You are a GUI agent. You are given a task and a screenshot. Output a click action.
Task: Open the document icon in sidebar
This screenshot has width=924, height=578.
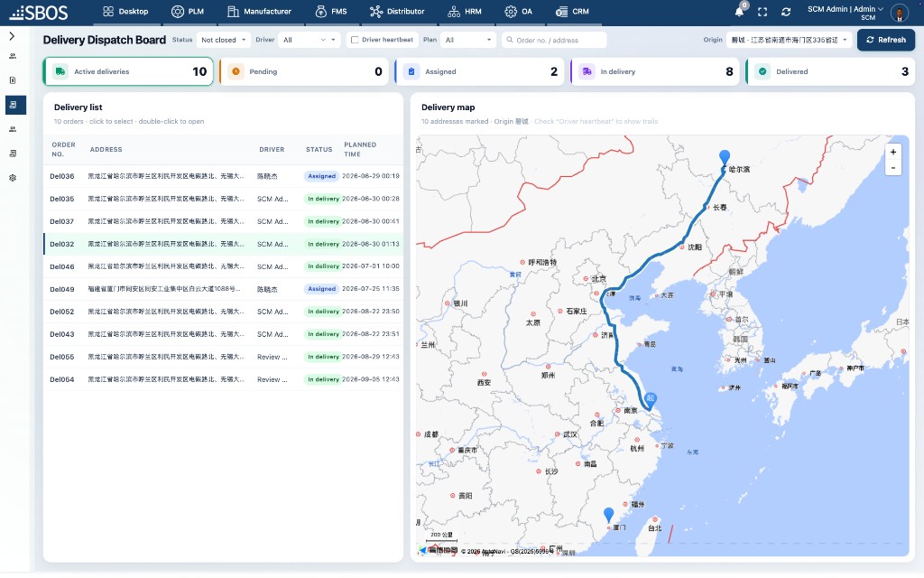[13, 80]
